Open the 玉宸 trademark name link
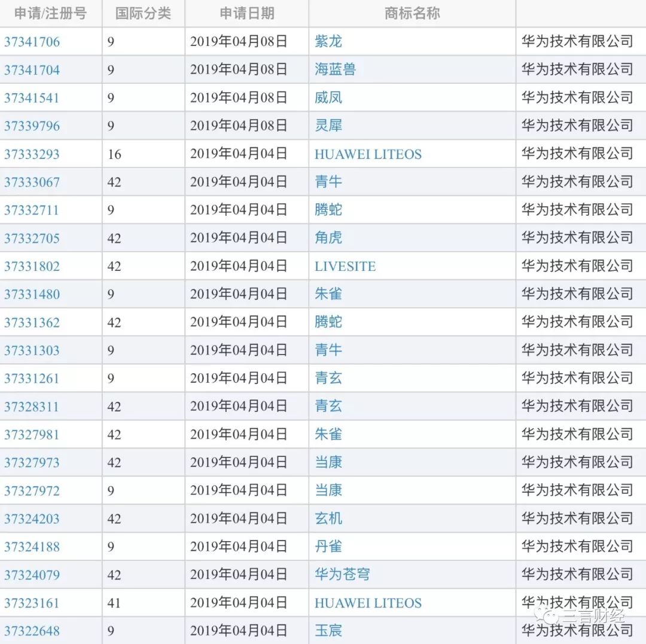The width and height of the screenshot is (646, 644). (328, 630)
